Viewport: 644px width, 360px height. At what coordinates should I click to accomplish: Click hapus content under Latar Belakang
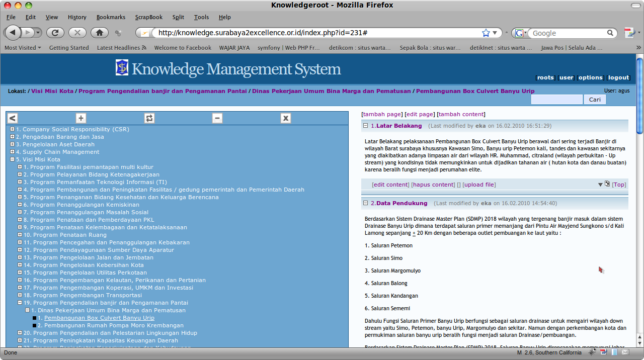[434, 185]
